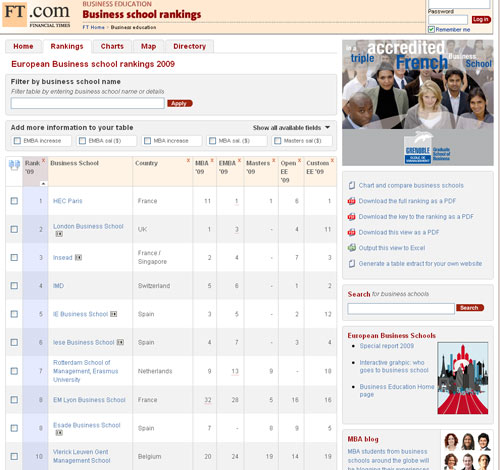The height and width of the screenshot is (470, 500).
Task: Open the Charts tab
Action: pos(112,46)
